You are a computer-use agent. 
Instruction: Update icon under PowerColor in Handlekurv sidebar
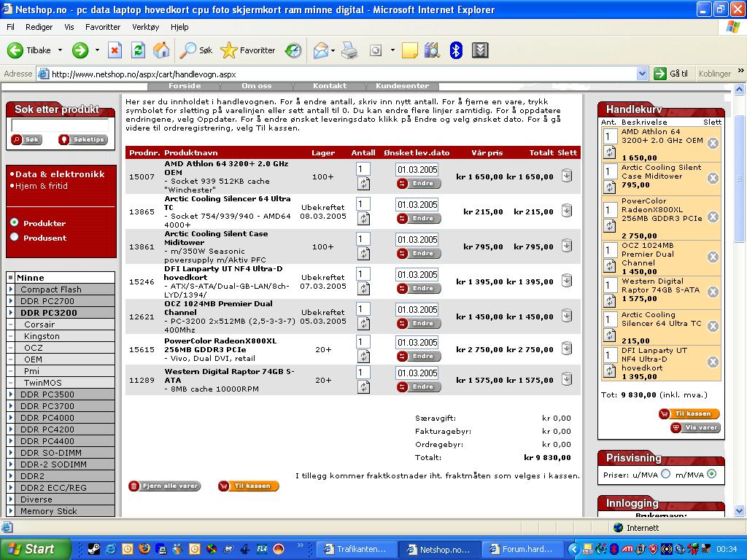(610, 226)
